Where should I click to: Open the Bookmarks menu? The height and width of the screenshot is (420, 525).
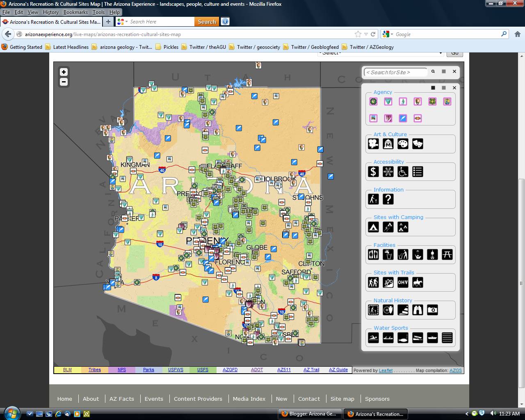tap(75, 12)
